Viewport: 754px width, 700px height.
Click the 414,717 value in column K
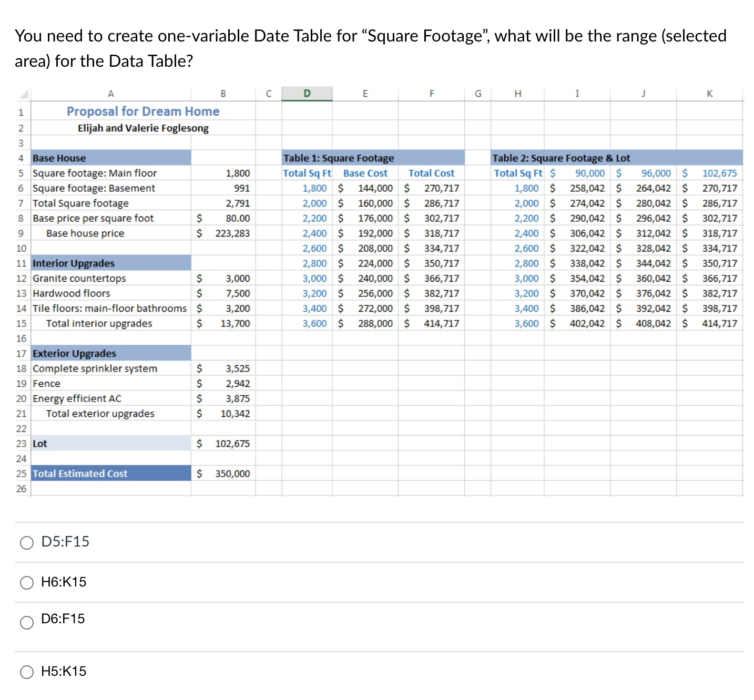point(710,323)
